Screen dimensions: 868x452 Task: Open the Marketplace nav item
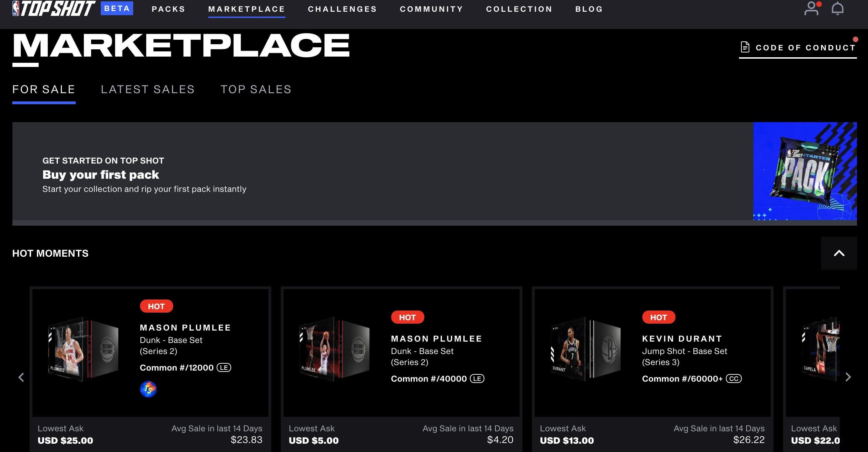[247, 9]
